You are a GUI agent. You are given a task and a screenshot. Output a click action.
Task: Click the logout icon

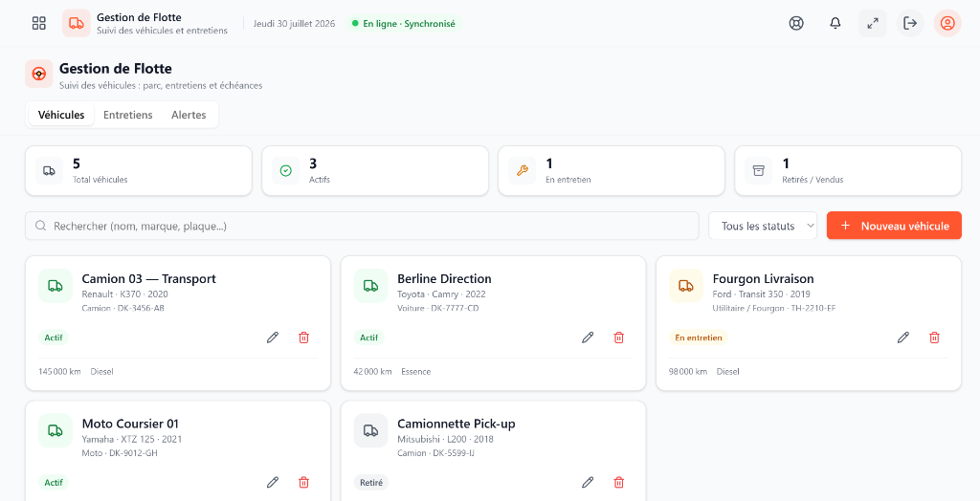pos(910,23)
